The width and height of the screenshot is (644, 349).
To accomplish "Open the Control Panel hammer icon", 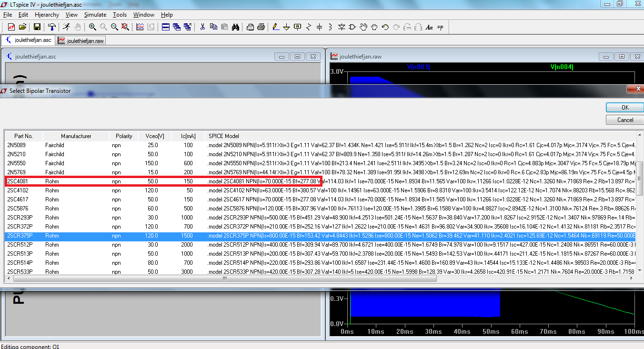I will coord(52,27).
